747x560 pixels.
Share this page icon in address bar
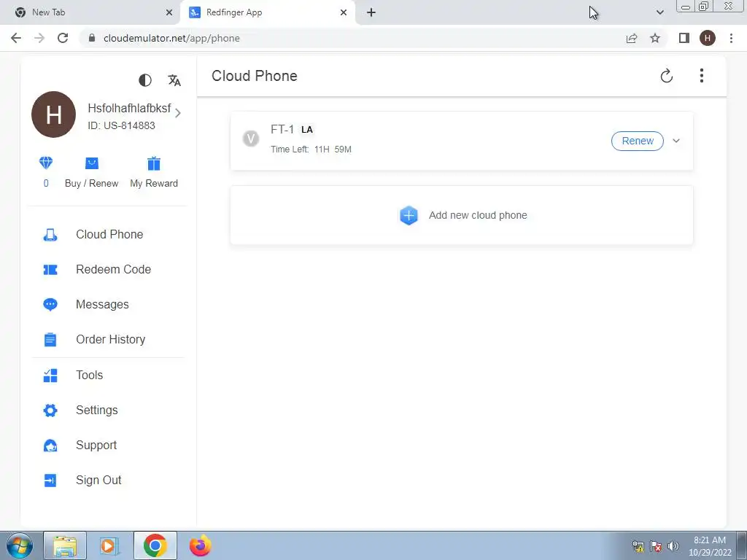(632, 38)
